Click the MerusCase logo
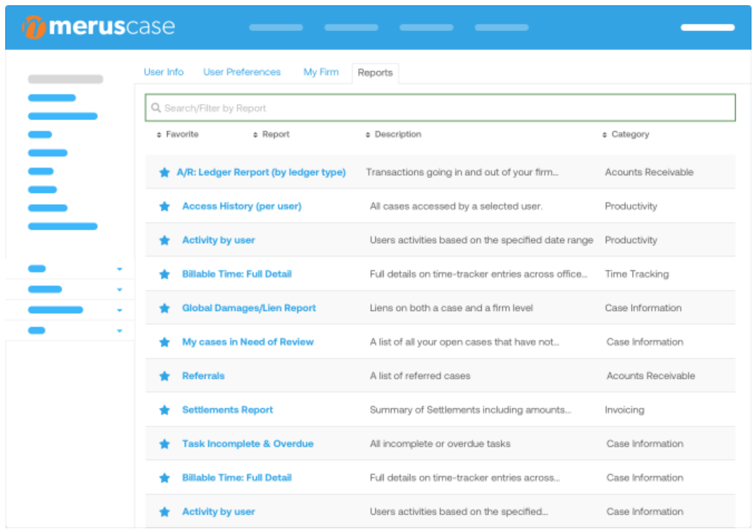The image size is (756, 532). coord(98,27)
